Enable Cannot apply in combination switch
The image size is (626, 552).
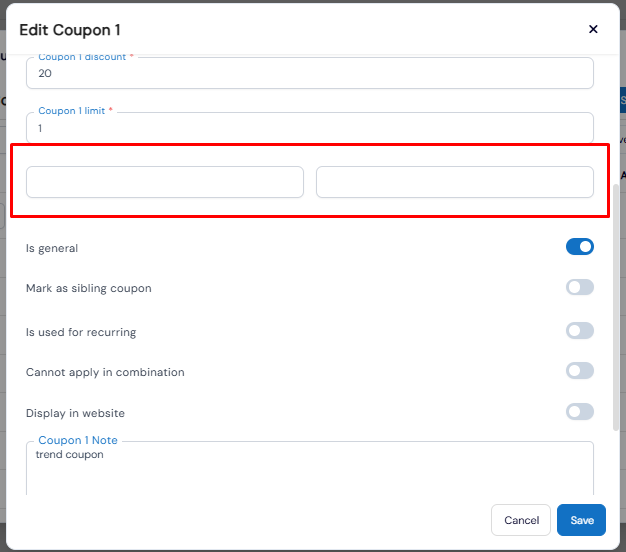[580, 371]
